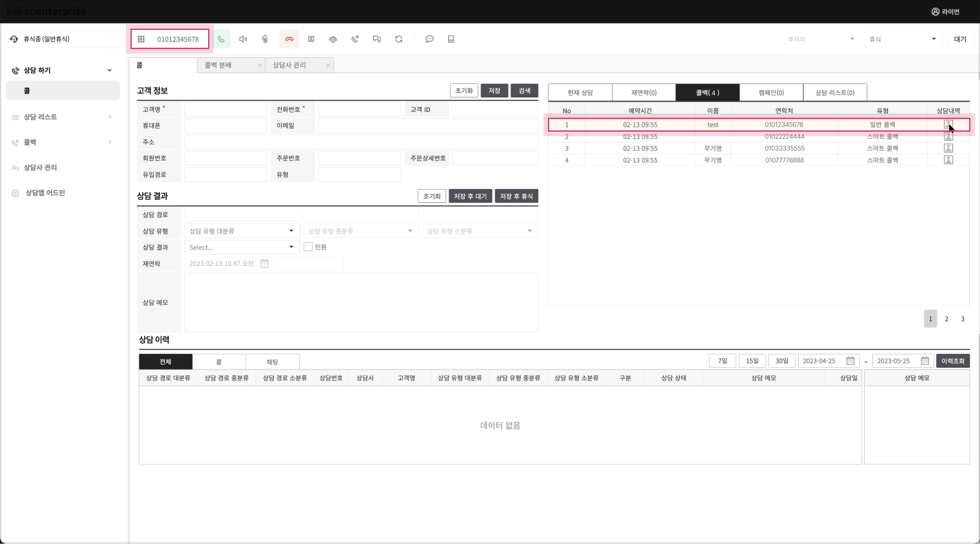This screenshot has width=980, height=544.
Task: Mute the microphone in the call toolbar
Action: (x=265, y=39)
